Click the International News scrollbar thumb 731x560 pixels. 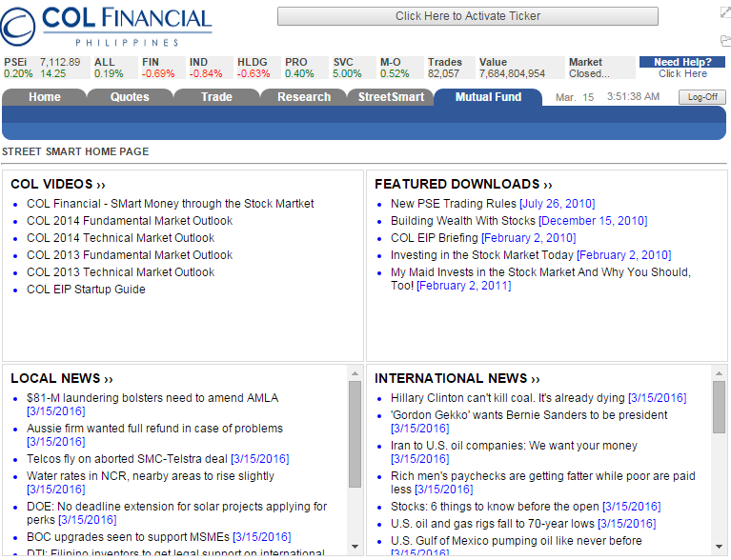pos(719,408)
